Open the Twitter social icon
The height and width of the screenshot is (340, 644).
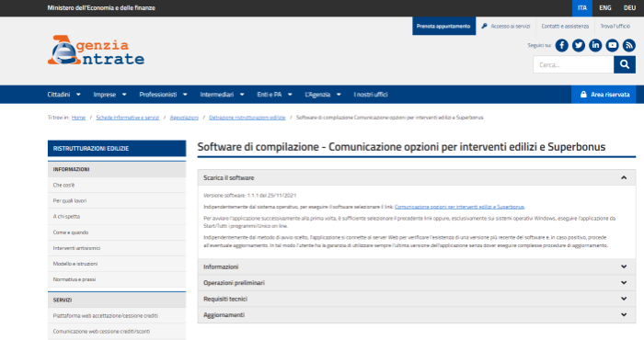579,45
